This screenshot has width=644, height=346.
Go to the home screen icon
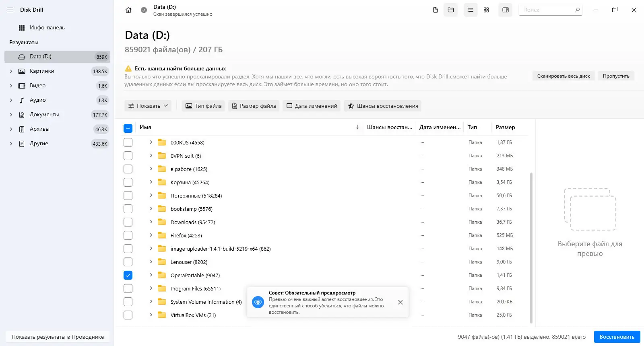click(128, 10)
